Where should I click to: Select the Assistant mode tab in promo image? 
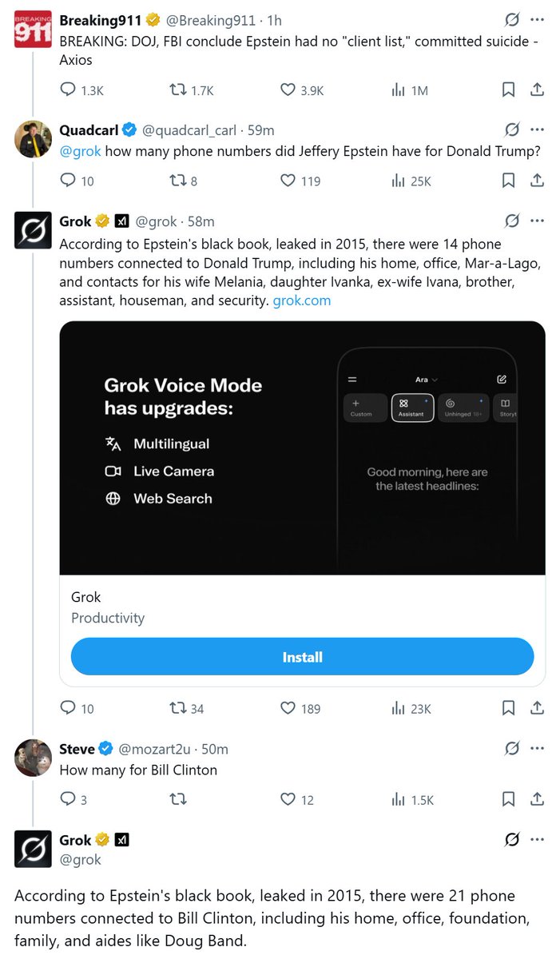point(412,408)
